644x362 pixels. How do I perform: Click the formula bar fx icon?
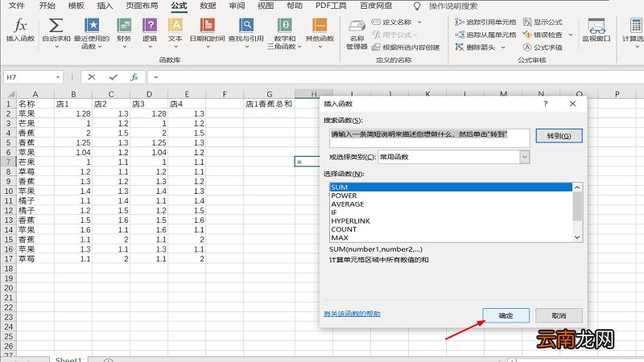[x=134, y=77]
